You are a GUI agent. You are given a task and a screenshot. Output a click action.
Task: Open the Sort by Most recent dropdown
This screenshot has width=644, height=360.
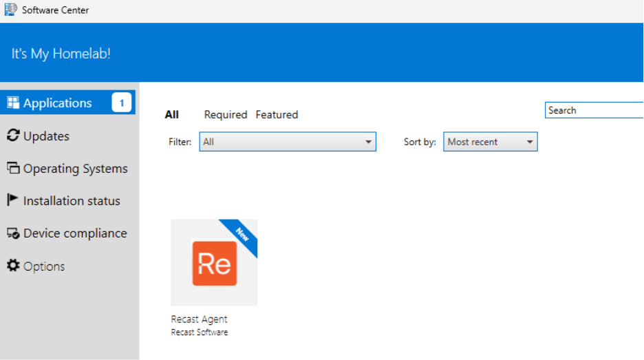pos(490,142)
